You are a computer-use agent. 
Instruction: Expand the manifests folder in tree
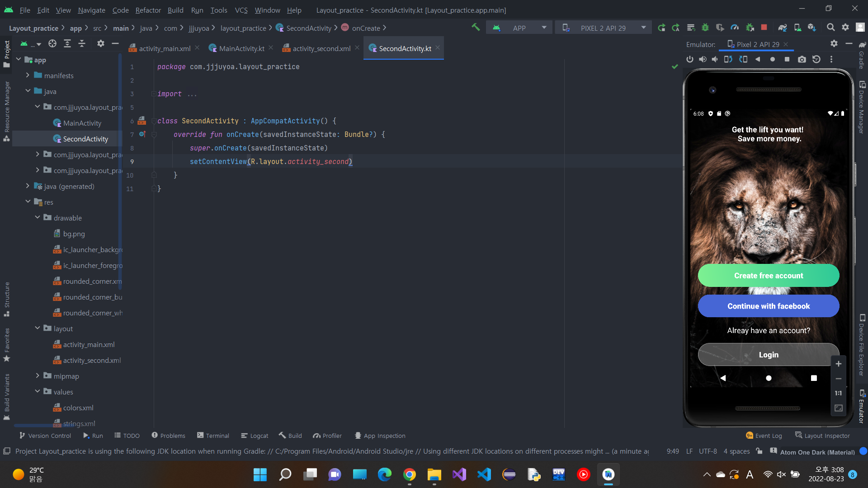[28, 75]
